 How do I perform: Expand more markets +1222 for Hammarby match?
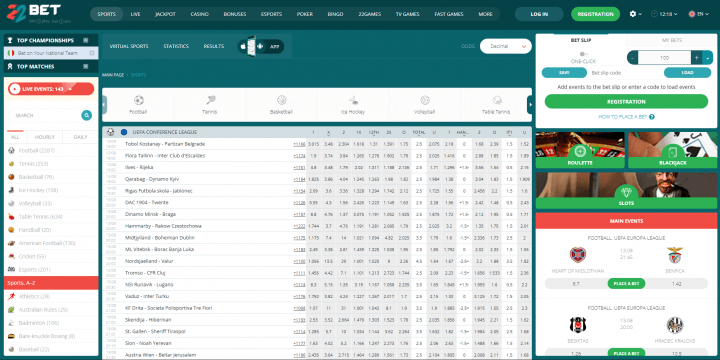(299, 226)
